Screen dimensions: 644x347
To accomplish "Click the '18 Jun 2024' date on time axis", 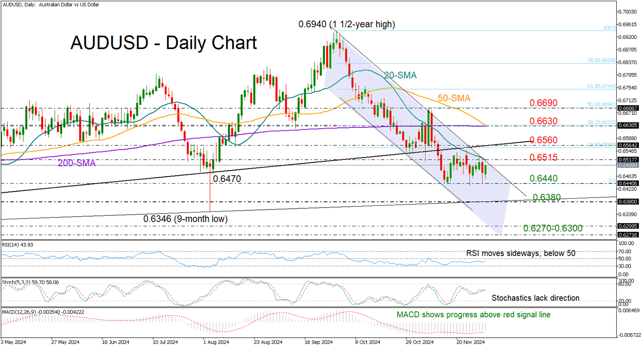I will point(115,342).
